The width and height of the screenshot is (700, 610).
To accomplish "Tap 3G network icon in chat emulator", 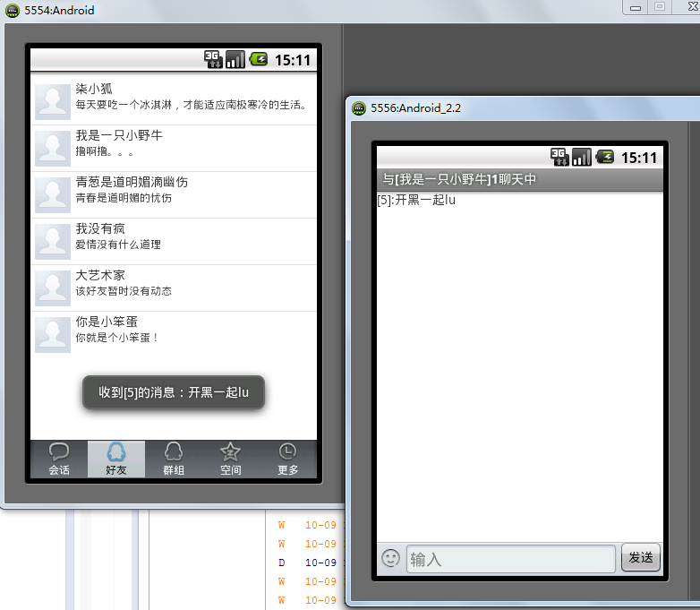I will [559, 158].
